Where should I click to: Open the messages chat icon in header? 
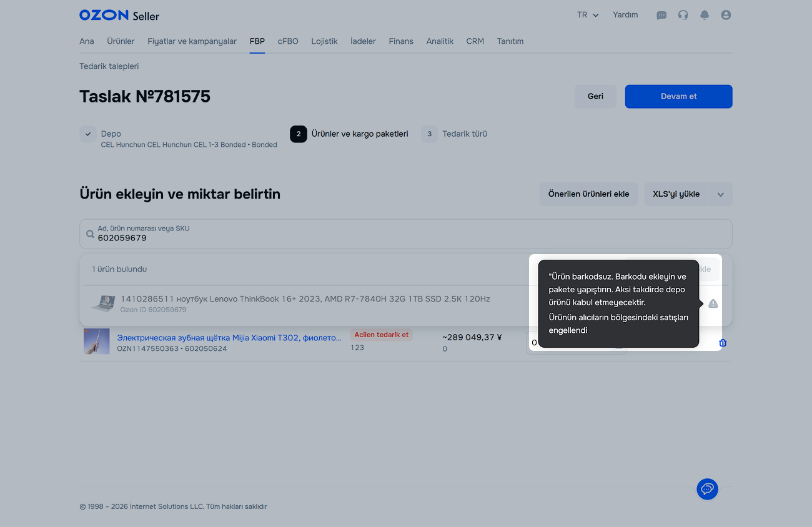pos(661,15)
